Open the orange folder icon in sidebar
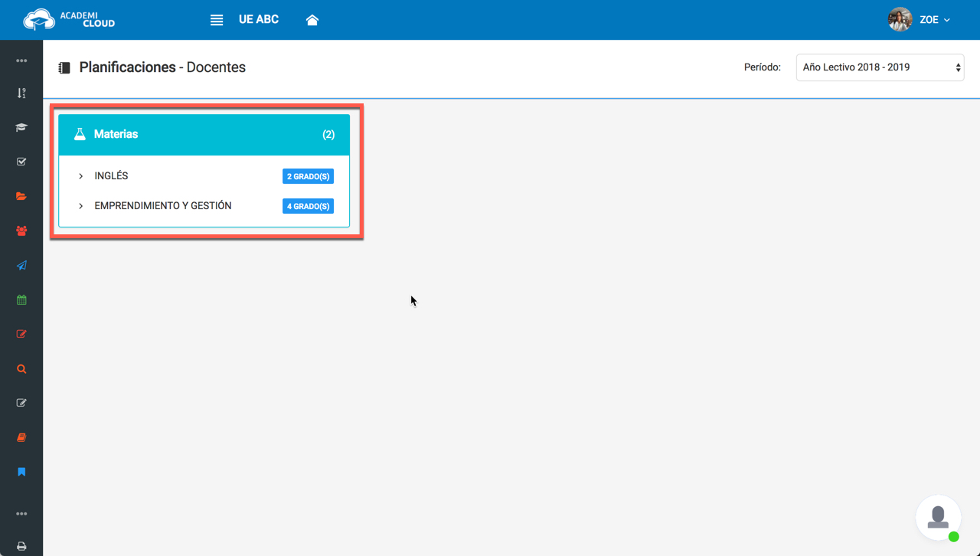 21,196
